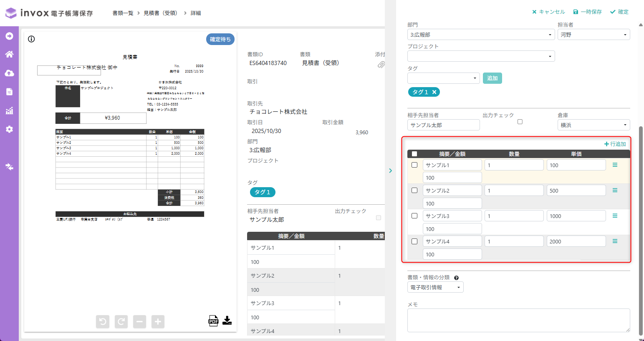The width and height of the screenshot is (644, 341).
Task: Select the サンプル1 row checkbox
Action: tap(414, 165)
